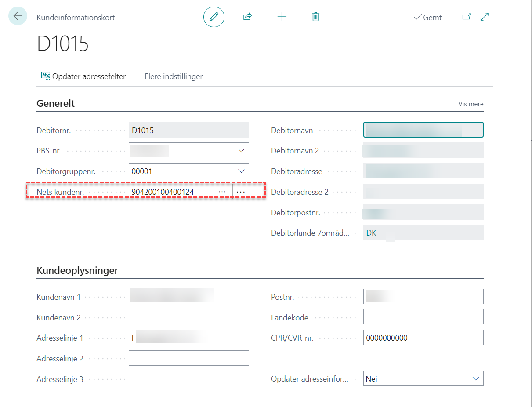Expand page with diagonal arrows icon

pyautogui.click(x=485, y=17)
